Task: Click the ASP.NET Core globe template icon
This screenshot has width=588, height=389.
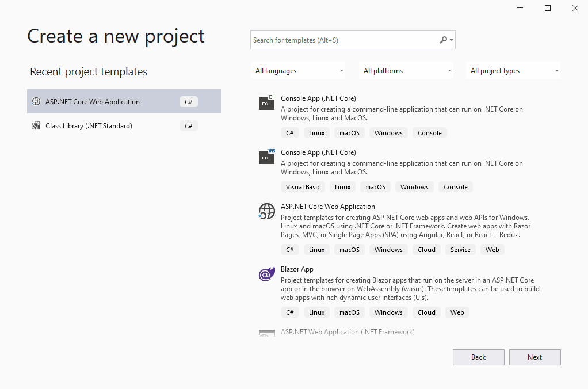Action: coord(266,211)
